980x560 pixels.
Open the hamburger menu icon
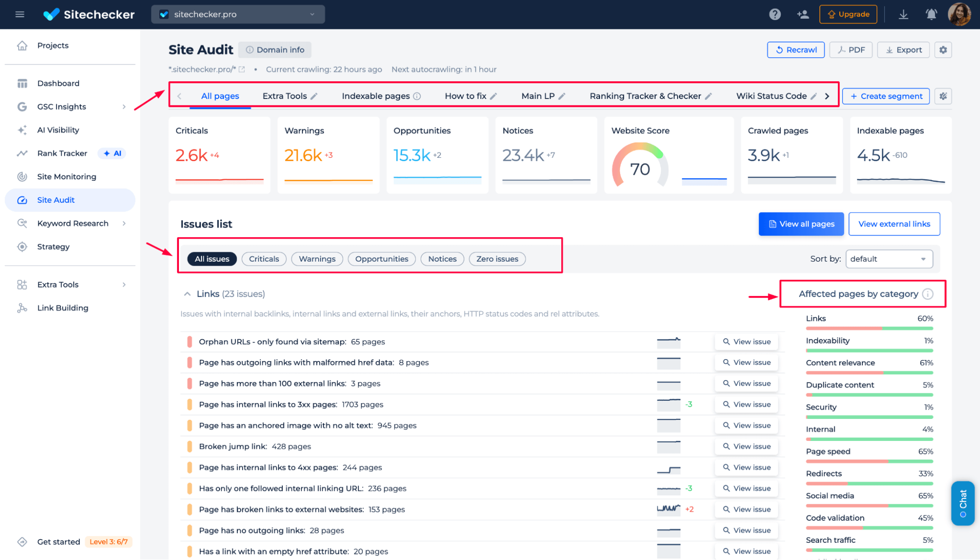[x=20, y=14]
